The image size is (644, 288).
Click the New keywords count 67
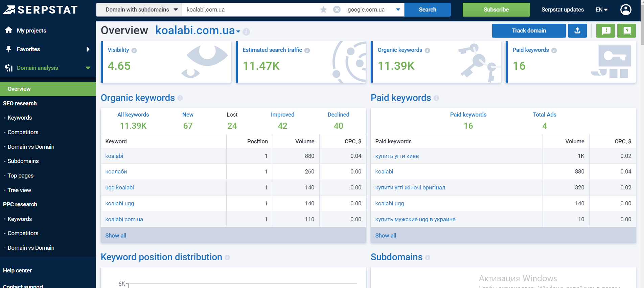pos(188,126)
